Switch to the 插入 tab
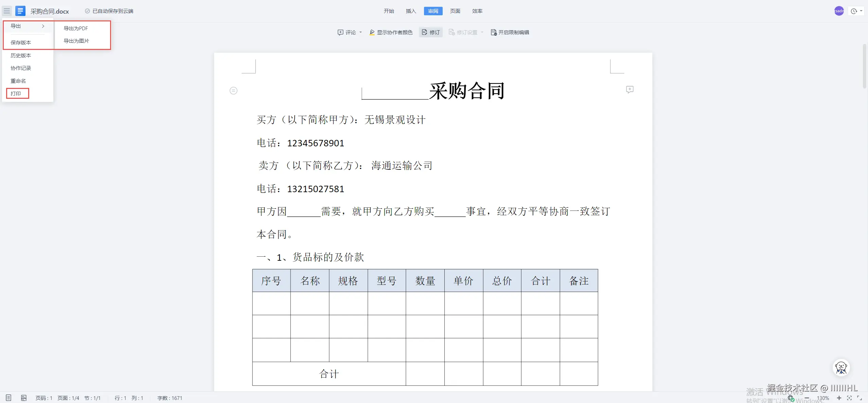This screenshot has width=868, height=403. point(411,11)
